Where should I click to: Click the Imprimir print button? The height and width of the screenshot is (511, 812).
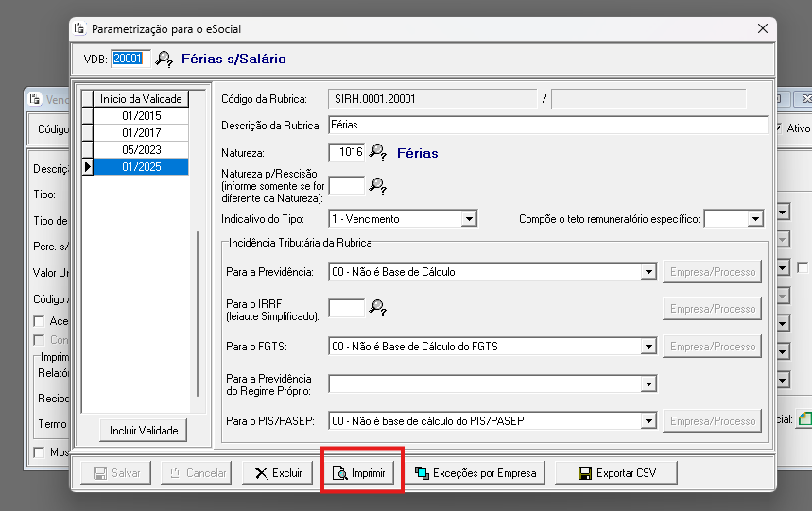363,473
